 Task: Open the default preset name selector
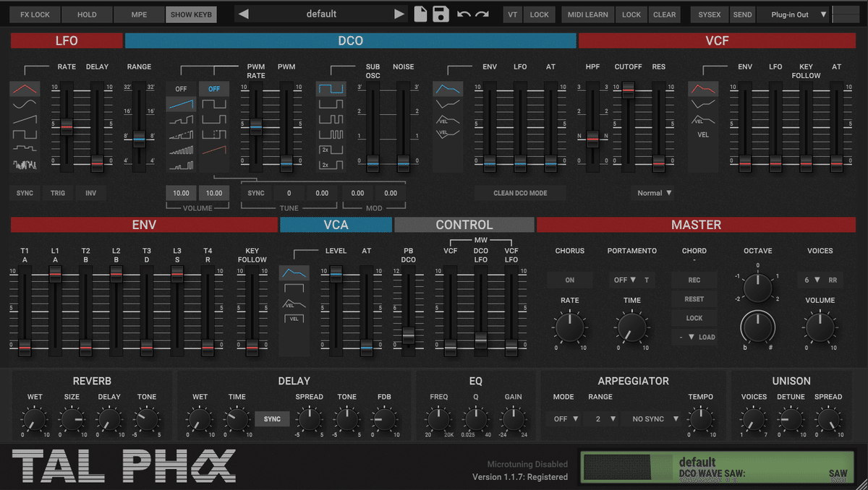point(321,14)
